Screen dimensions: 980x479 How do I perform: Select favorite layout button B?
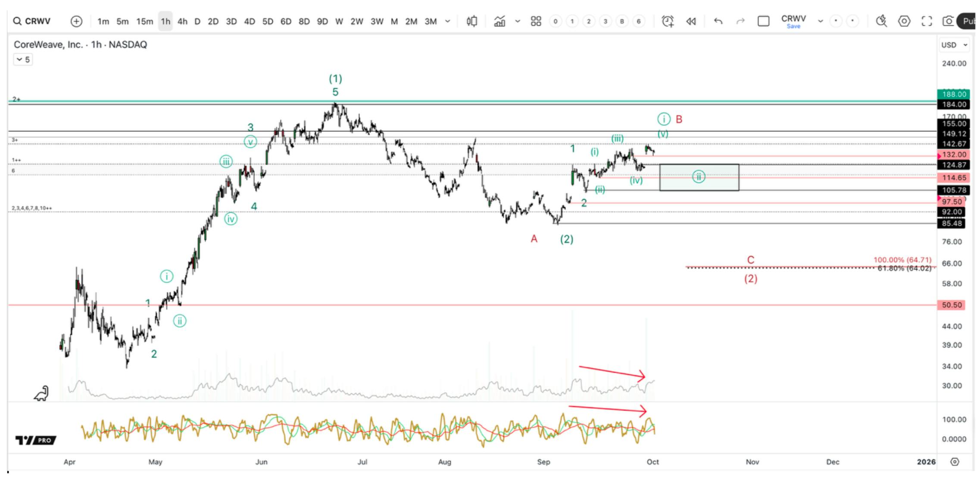tap(622, 21)
